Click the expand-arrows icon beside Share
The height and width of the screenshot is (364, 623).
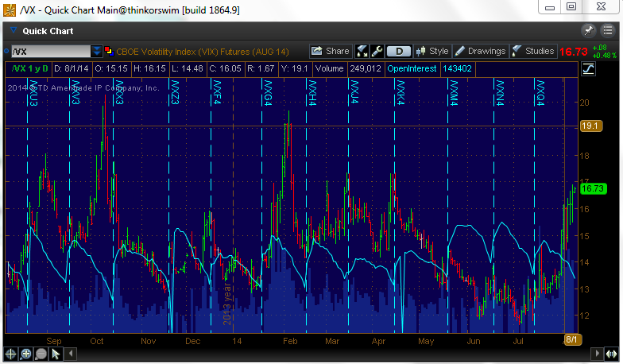[362, 51]
